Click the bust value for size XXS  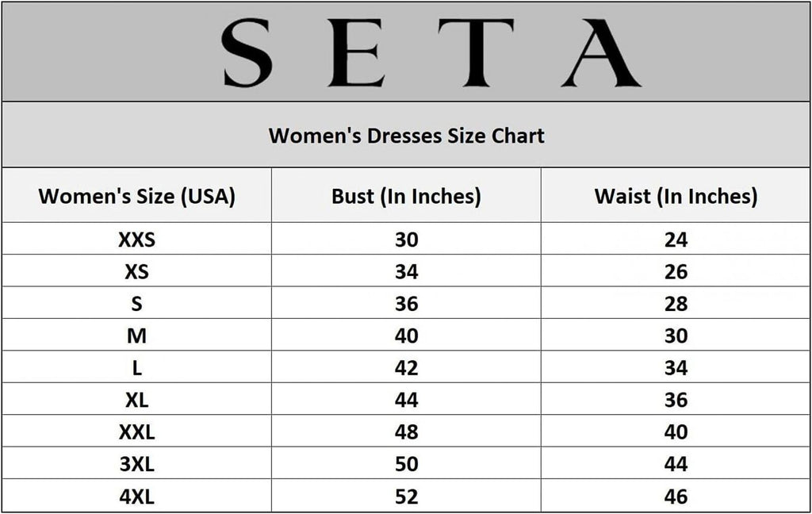tap(406, 240)
